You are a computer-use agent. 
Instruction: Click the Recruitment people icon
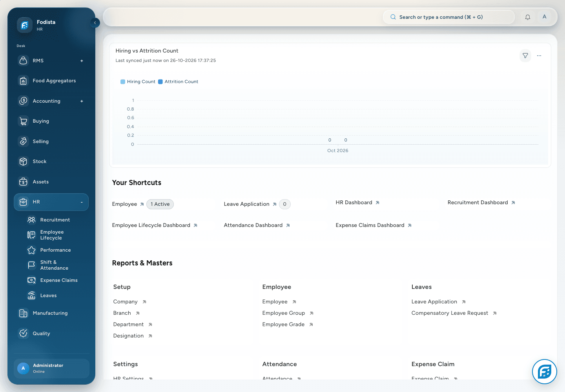click(31, 220)
